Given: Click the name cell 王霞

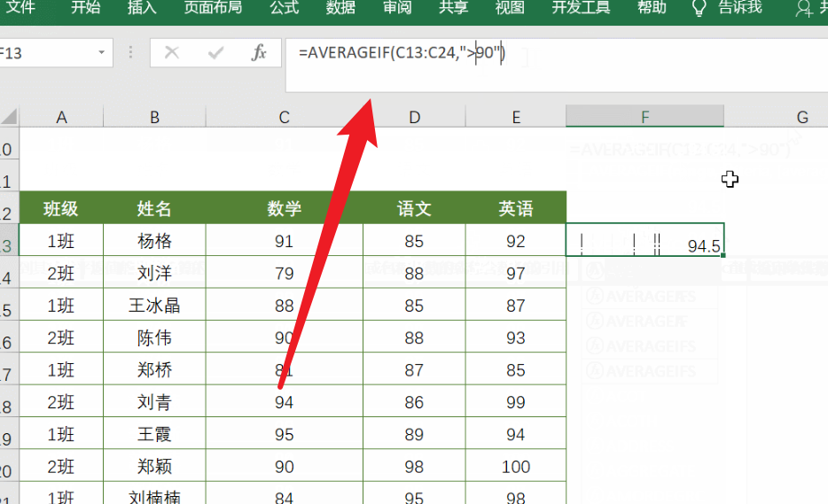Looking at the screenshot, I should tap(154, 434).
